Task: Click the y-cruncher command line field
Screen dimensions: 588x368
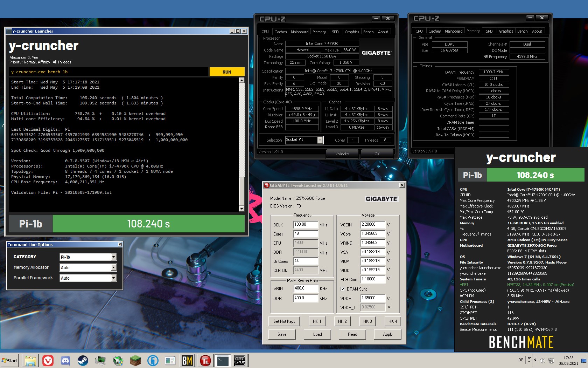Action: [108, 72]
